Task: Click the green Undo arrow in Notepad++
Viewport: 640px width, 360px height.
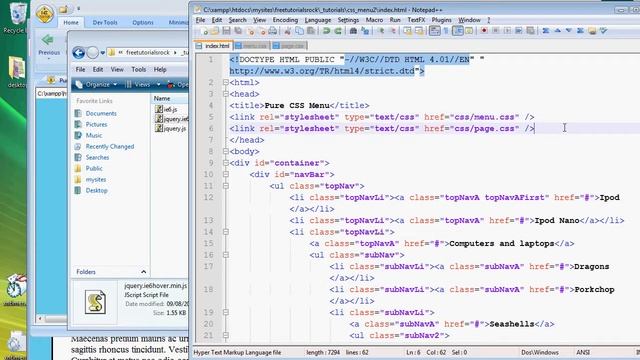Action: click(x=326, y=31)
